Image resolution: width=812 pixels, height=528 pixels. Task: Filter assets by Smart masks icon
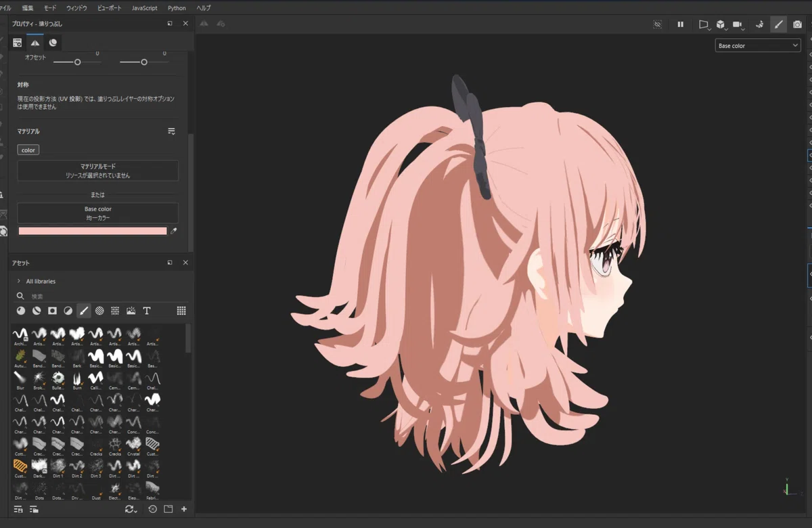(52, 311)
